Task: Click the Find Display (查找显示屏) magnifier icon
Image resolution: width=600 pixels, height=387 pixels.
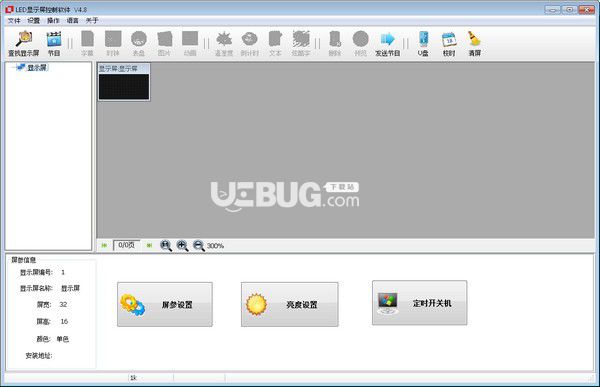Action: pyautogui.click(x=24, y=39)
